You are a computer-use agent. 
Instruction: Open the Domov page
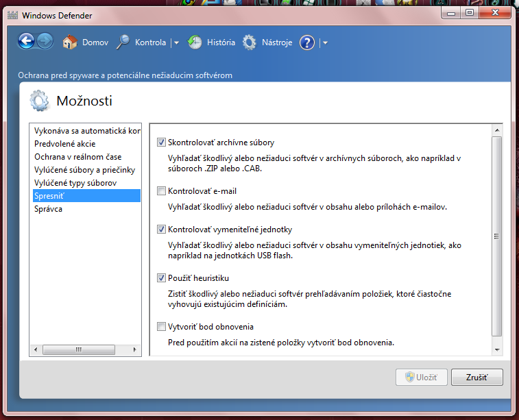(x=95, y=42)
